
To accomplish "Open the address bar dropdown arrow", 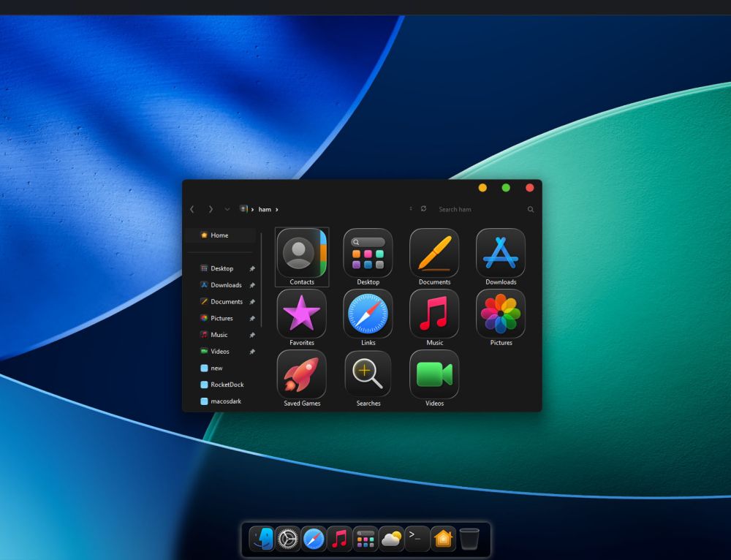I will pyautogui.click(x=227, y=209).
